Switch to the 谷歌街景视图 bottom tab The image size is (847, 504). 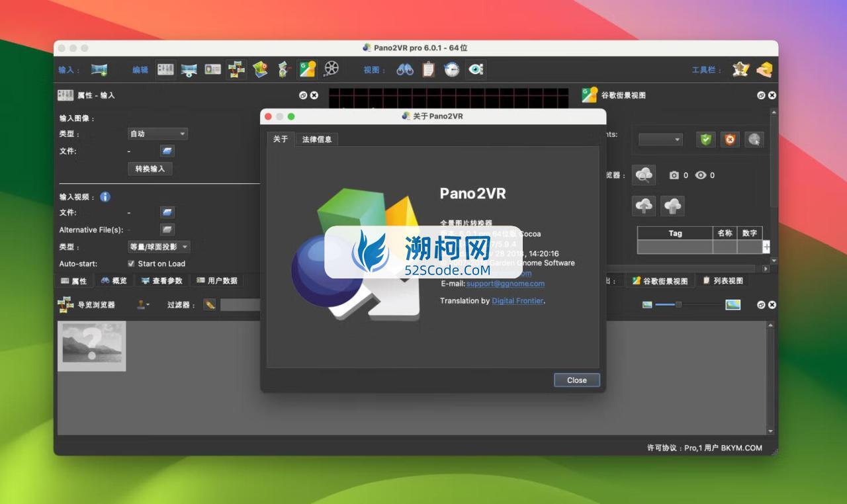point(660,280)
